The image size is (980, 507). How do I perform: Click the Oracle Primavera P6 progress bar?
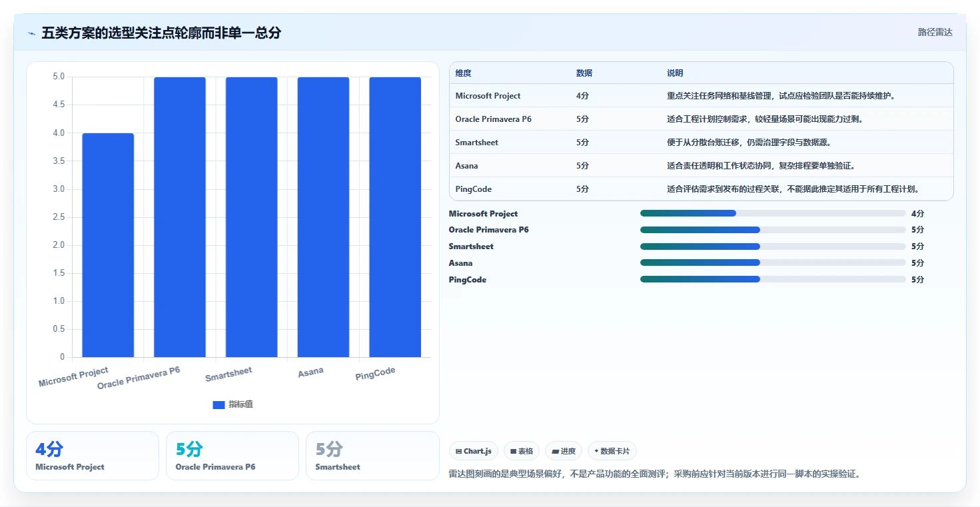click(773, 230)
